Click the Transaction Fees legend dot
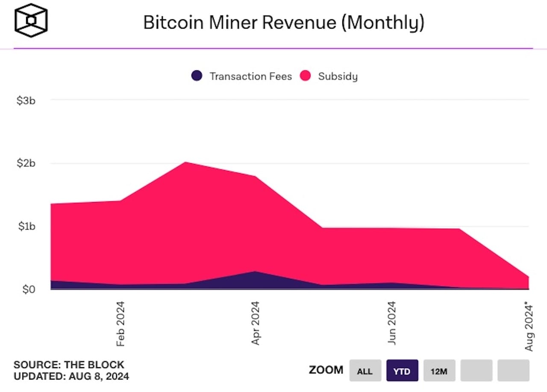This screenshot has height=392, width=547. 196,76
